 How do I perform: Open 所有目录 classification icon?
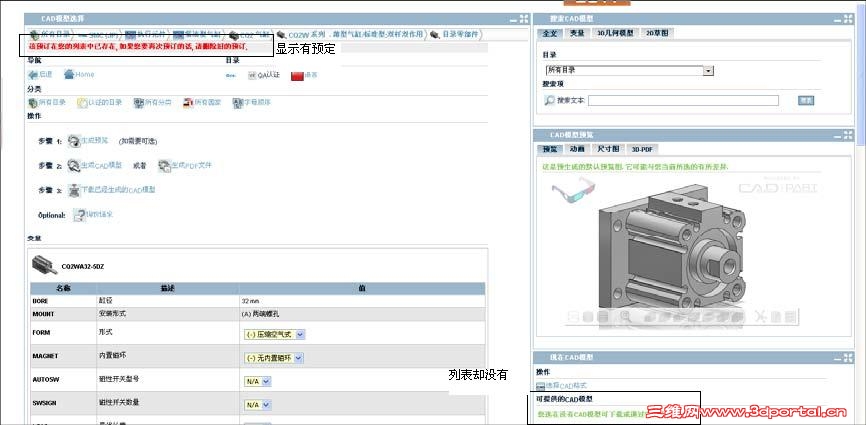click(x=33, y=103)
